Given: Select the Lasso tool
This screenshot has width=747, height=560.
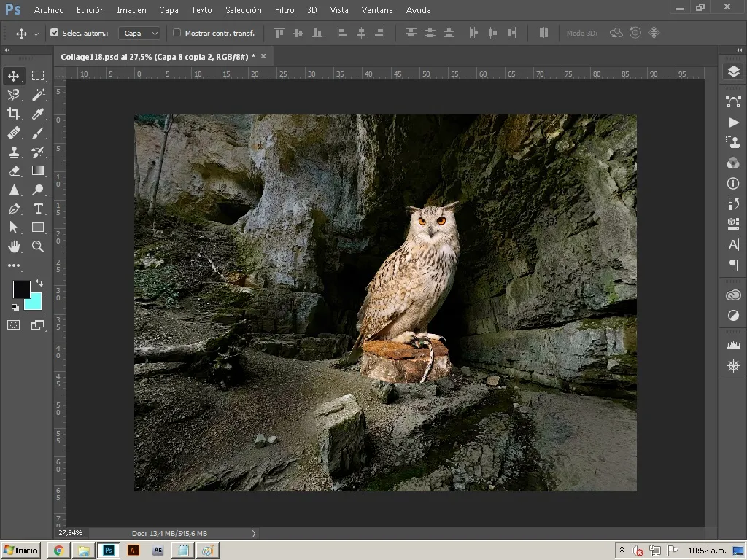Looking at the screenshot, I should (13, 95).
